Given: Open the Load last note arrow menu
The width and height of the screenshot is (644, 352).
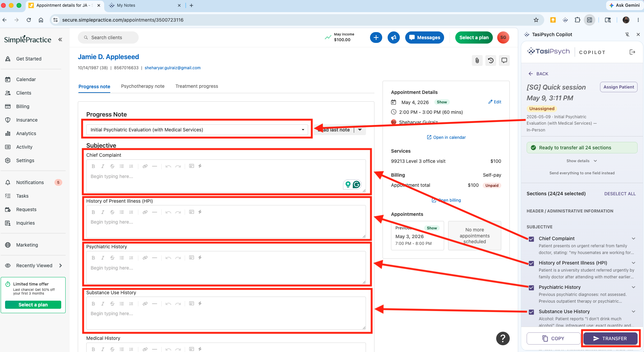Looking at the screenshot, I should (360, 130).
